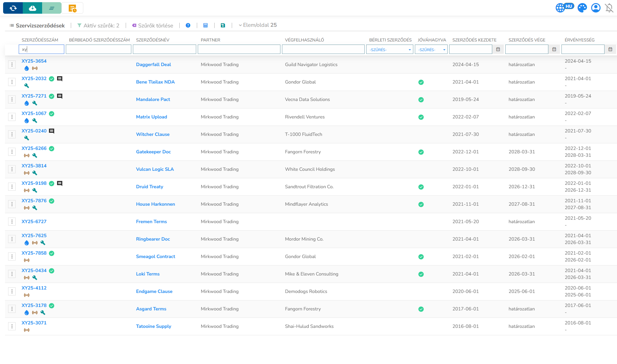Viewport: 617px width, 364px height.
Task: Expand the Bérleti szerződés filter dropdown
Action: tap(390, 50)
